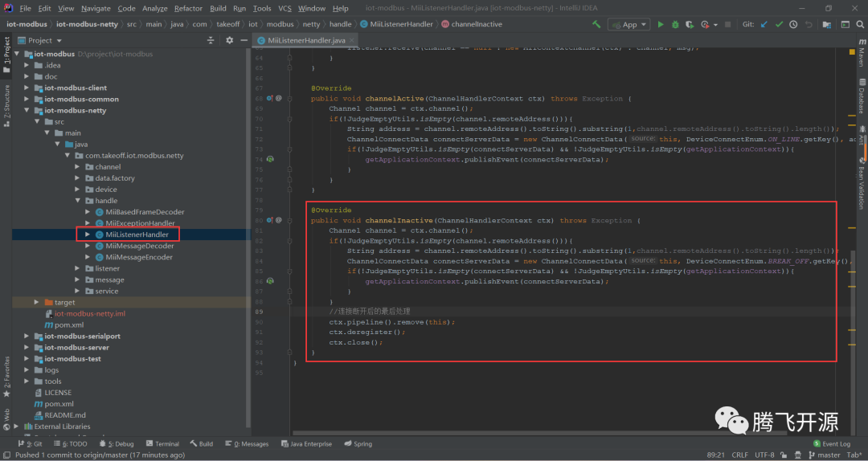The width and height of the screenshot is (868, 461).
Task: Select MiiMessageDecoder in project tree
Action: (x=139, y=246)
